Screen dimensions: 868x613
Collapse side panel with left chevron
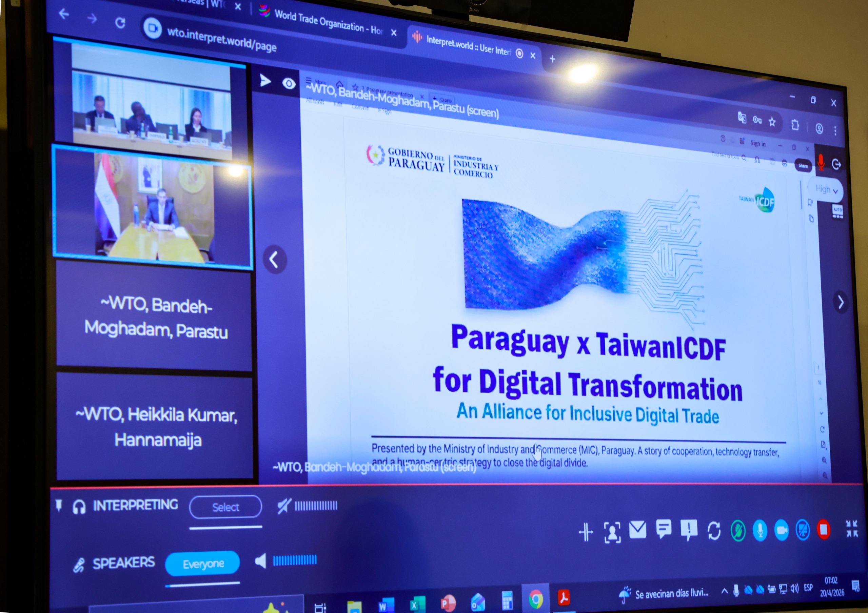(275, 260)
